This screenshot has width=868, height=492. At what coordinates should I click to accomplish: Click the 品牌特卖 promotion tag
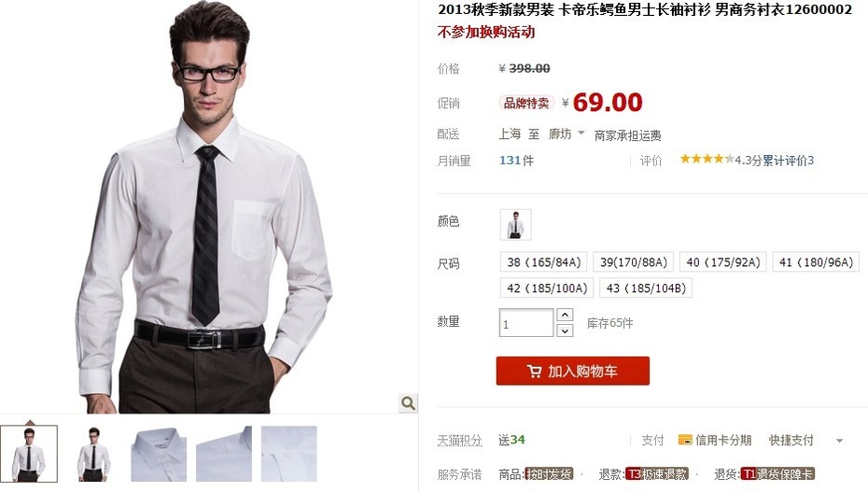click(526, 103)
